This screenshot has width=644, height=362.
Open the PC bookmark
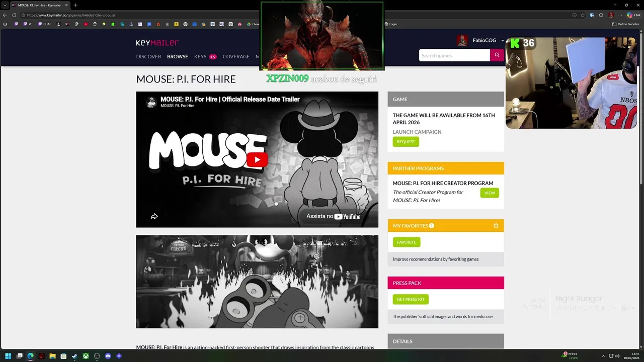pyautogui.click(x=28, y=24)
